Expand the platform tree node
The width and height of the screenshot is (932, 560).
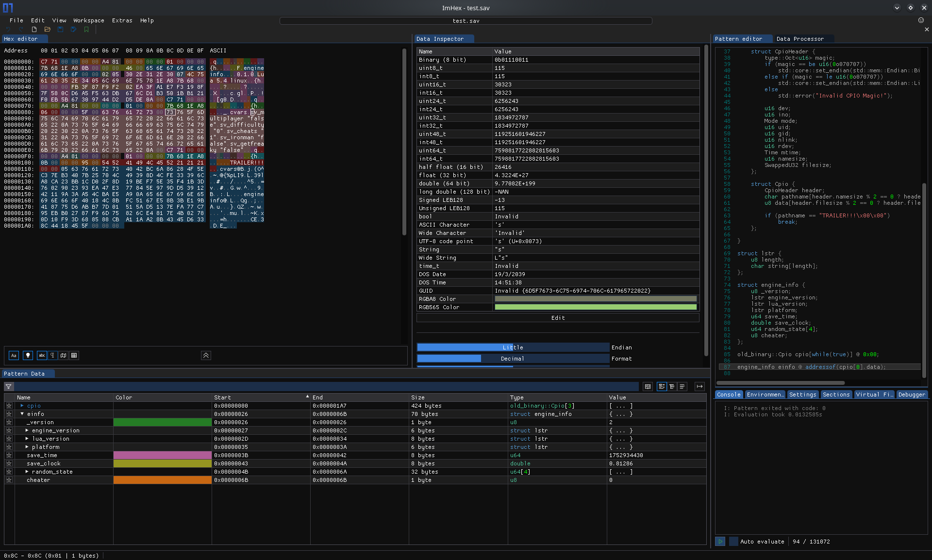click(x=27, y=447)
